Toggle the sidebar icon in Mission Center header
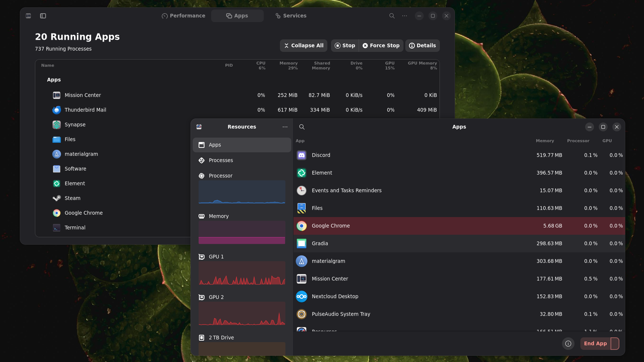Image resolution: width=644 pixels, height=362 pixels. (43, 16)
